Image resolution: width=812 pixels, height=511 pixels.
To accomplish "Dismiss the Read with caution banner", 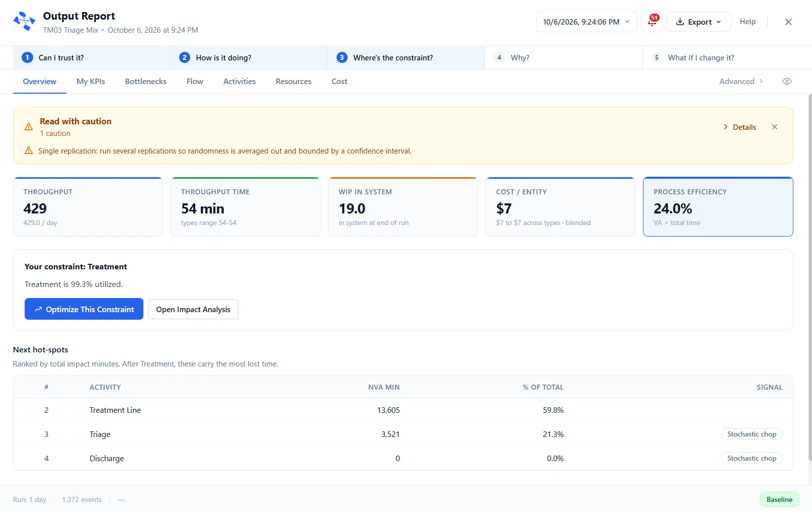I will [775, 127].
